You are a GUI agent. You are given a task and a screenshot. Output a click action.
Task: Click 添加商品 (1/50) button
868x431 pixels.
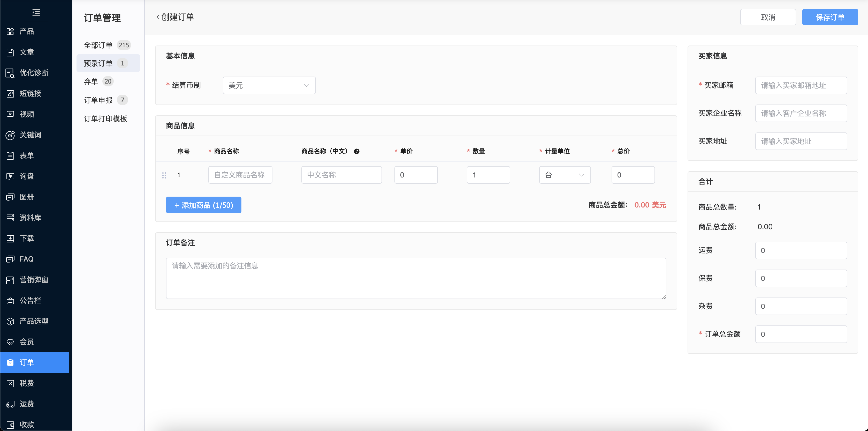(203, 205)
